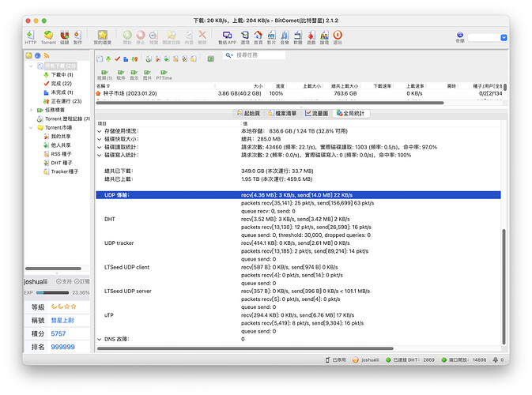Open the 論壇 forum toolbar icon
The width and height of the screenshot is (532, 395).
pyautogui.click(x=324, y=37)
